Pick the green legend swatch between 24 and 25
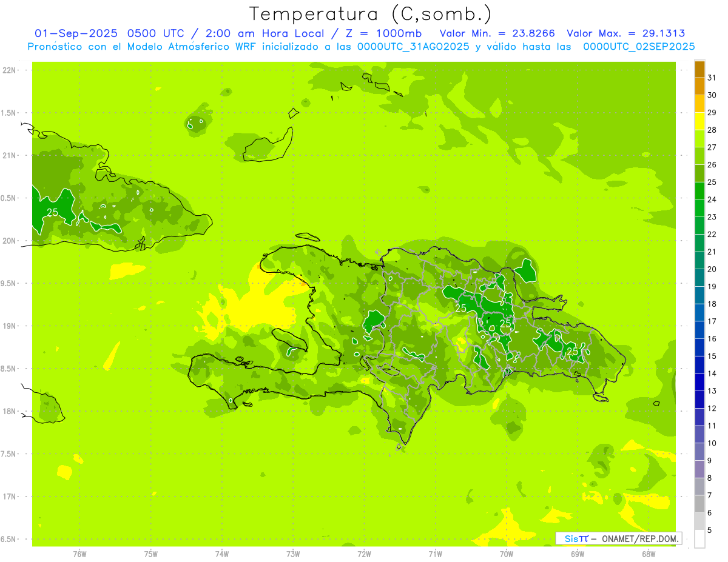This screenshot has width=728, height=562. point(699,190)
